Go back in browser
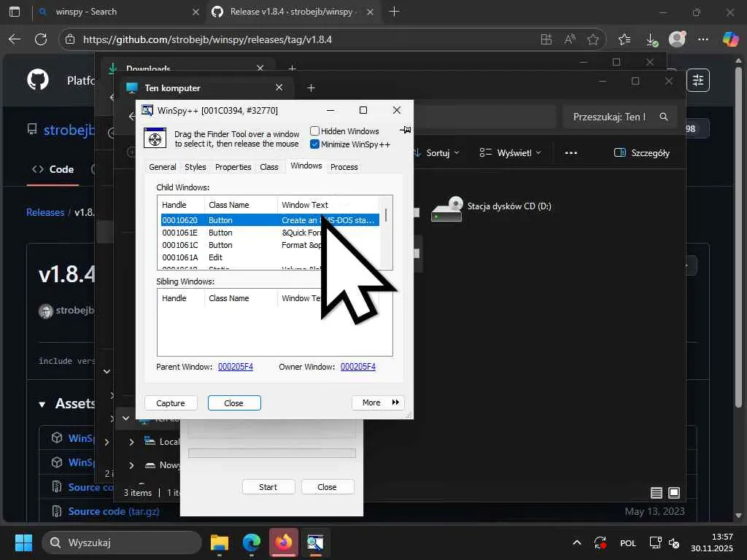Image resolution: width=747 pixels, height=560 pixels. click(x=15, y=39)
